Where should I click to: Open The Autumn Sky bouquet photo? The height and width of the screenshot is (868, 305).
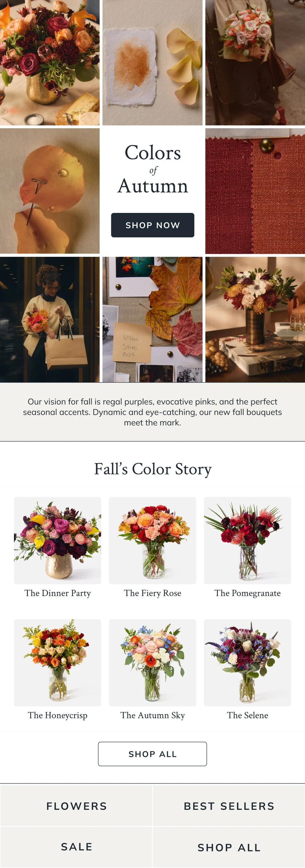tap(152, 662)
